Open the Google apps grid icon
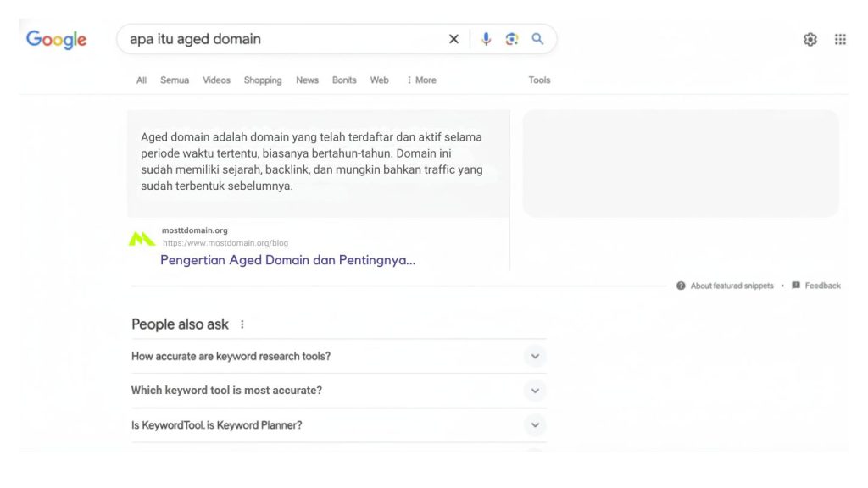 tap(840, 39)
